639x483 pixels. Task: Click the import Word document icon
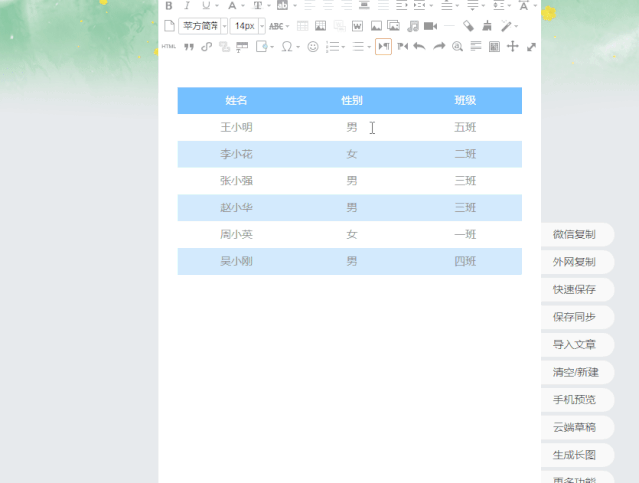pyautogui.click(x=357, y=26)
